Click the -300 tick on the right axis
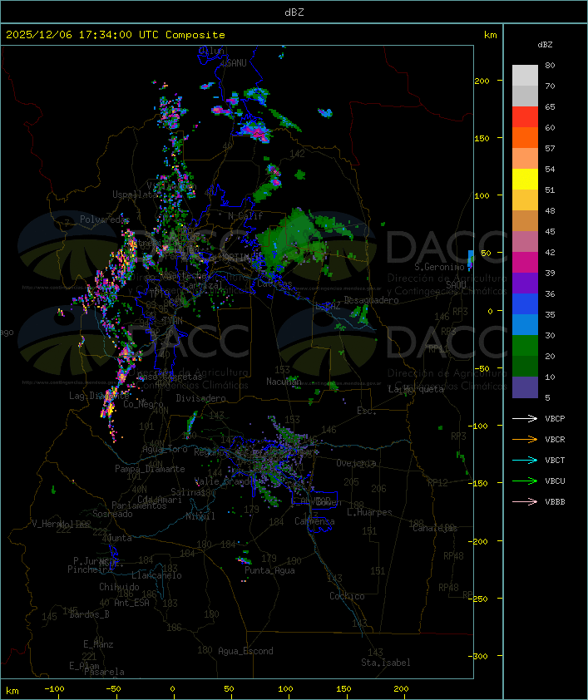This screenshot has height=700, width=588. coord(480,656)
